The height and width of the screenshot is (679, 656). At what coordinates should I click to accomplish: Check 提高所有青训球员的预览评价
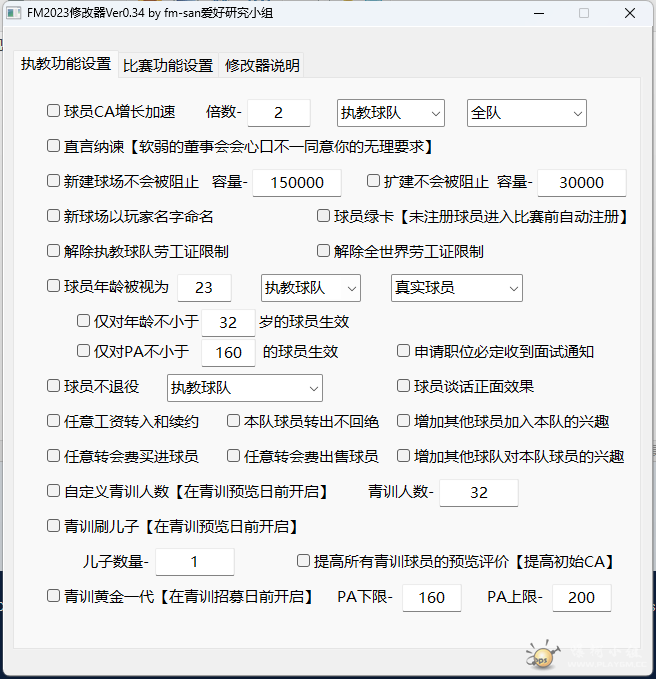[303, 561]
